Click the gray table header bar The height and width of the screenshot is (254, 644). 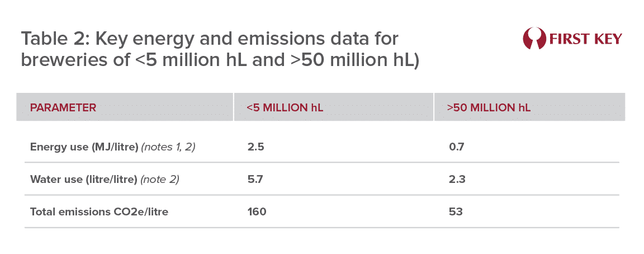321,107
